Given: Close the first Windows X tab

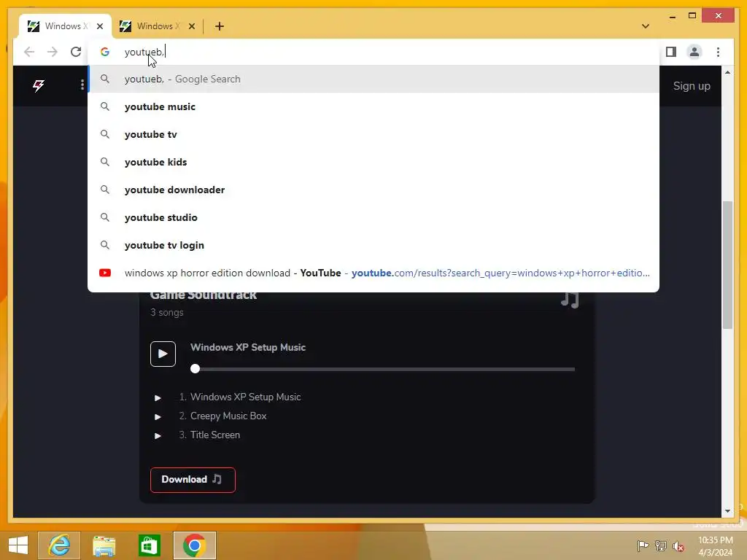Looking at the screenshot, I should click(99, 26).
